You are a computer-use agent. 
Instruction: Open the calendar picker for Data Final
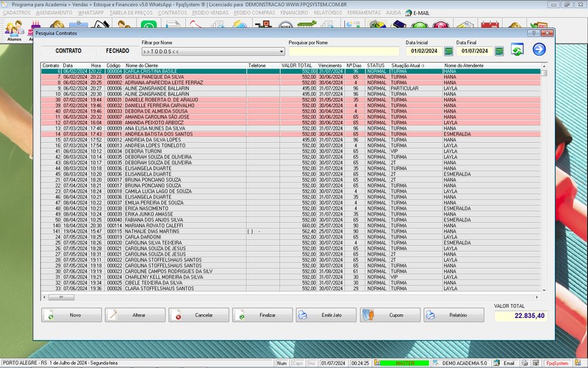(x=499, y=51)
